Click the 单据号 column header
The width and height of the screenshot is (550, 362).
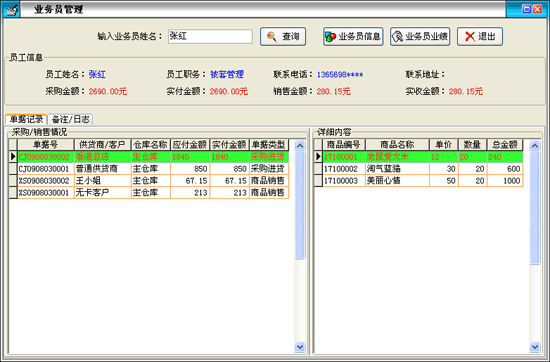pyautogui.click(x=46, y=145)
